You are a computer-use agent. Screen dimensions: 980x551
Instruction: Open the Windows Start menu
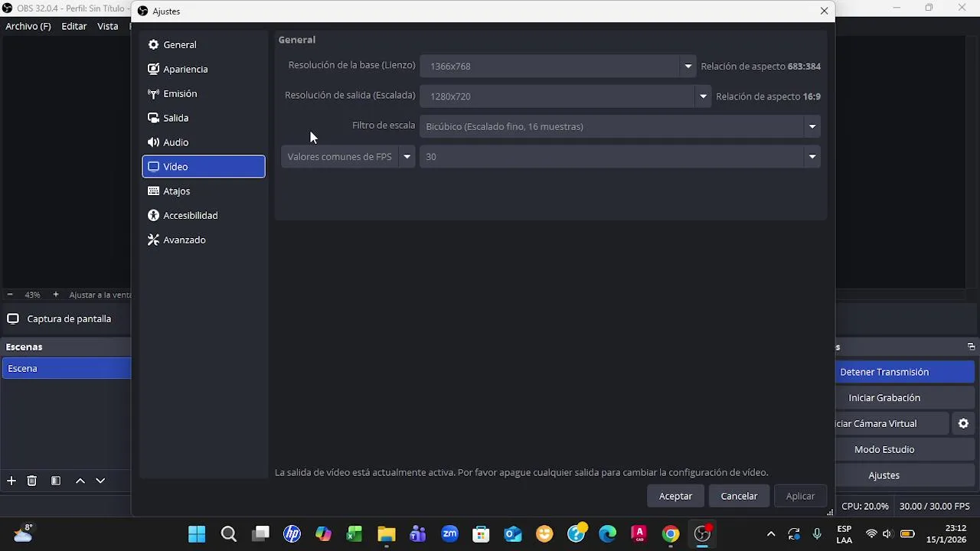197,534
